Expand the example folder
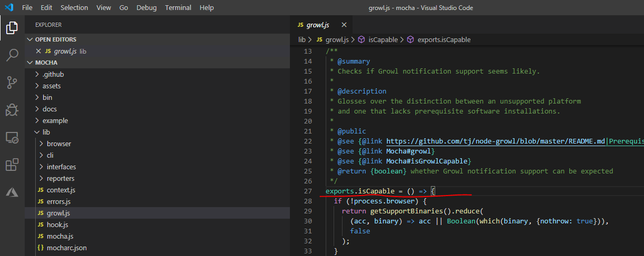Screen dimensions: 644x256 (x=157, y=120)
